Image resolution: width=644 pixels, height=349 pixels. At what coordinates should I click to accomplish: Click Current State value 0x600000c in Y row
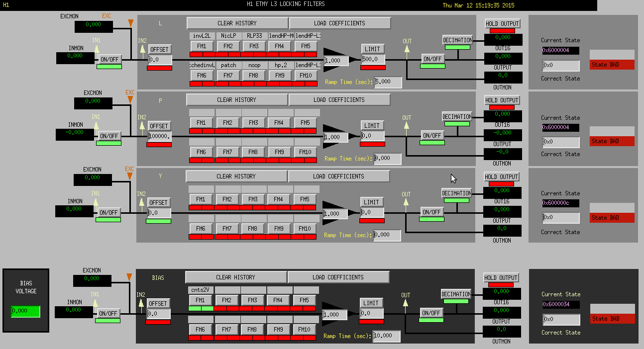[561, 203]
